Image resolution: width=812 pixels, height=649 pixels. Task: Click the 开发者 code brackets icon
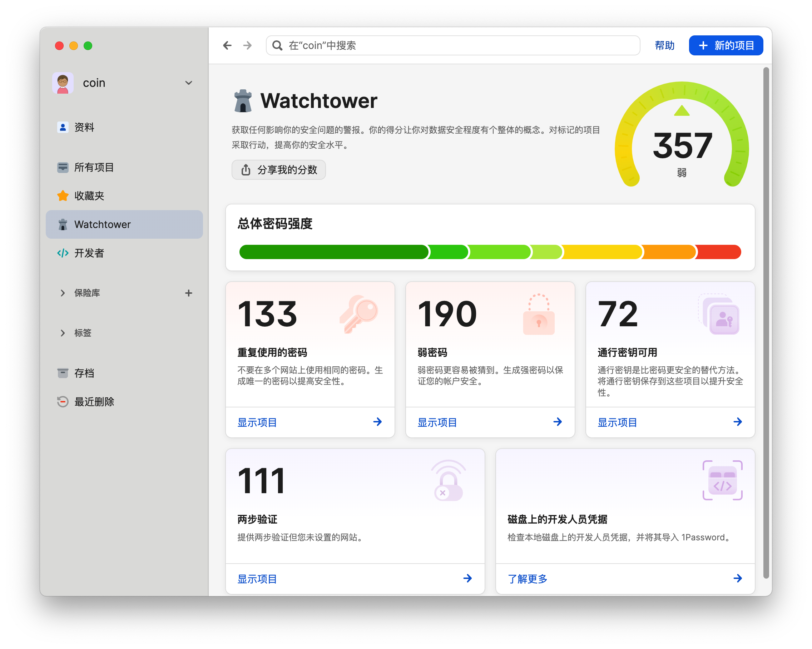63,253
